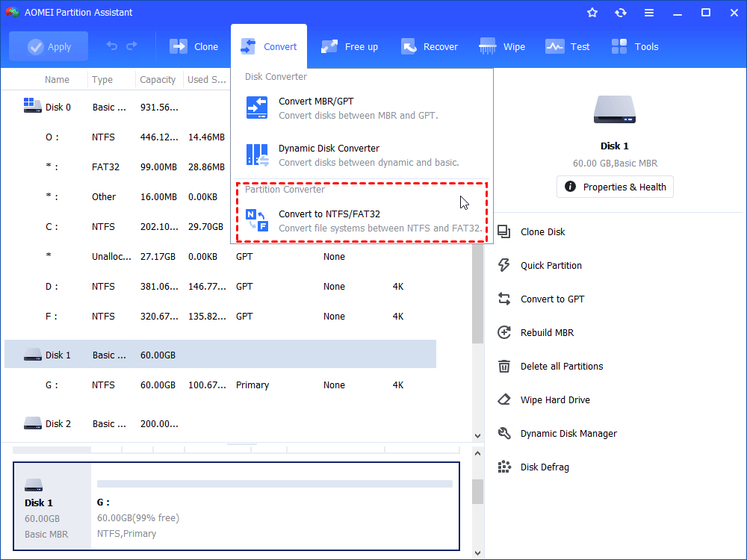The image size is (747, 560).
Task: Click the favorites star icon in title bar
Action: [x=592, y=13]
